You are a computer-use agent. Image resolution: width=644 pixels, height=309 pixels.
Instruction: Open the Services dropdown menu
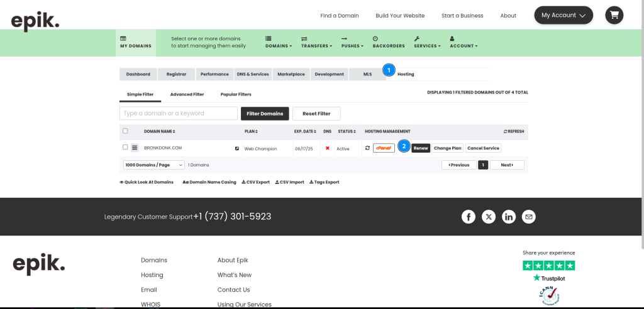click(427, 42)
